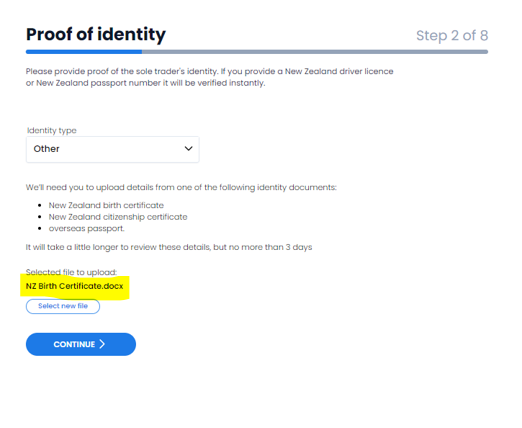Click the review time note mentioning 3 days
This screenshot has height=428, width=522.
(x=169, y=247)
